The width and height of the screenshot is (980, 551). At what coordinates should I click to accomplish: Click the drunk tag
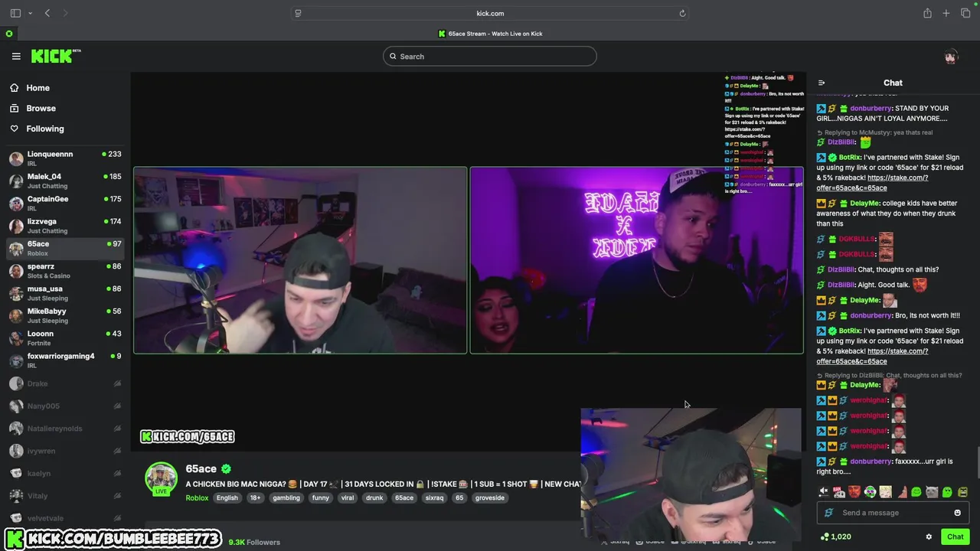[x=374, y=497]
